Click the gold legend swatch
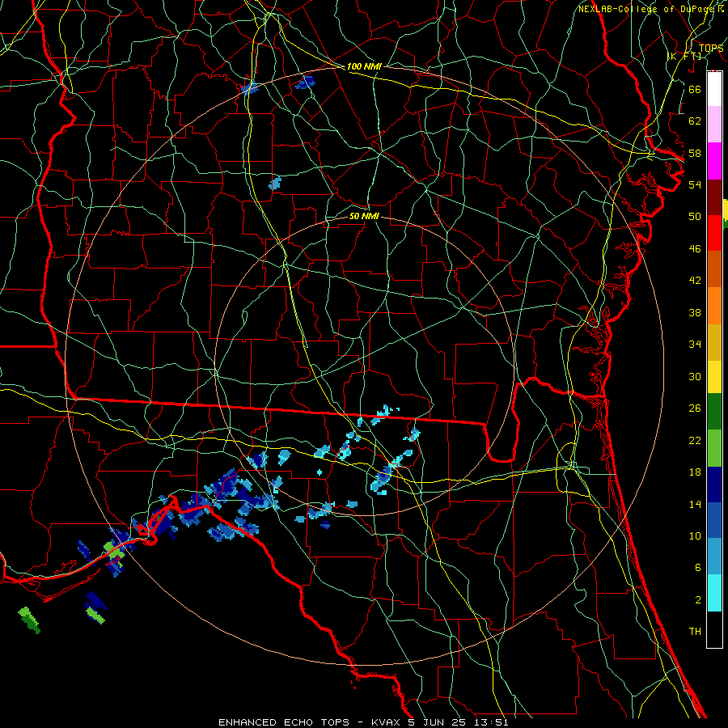Screen dimensions: 728x728 point(714,343)
